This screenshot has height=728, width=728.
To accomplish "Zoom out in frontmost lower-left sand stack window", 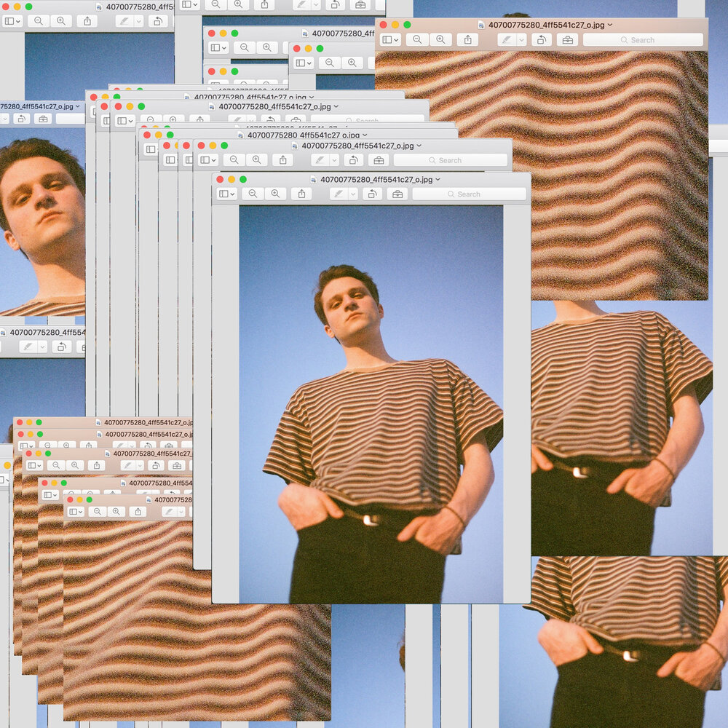I will click(97, 512).
